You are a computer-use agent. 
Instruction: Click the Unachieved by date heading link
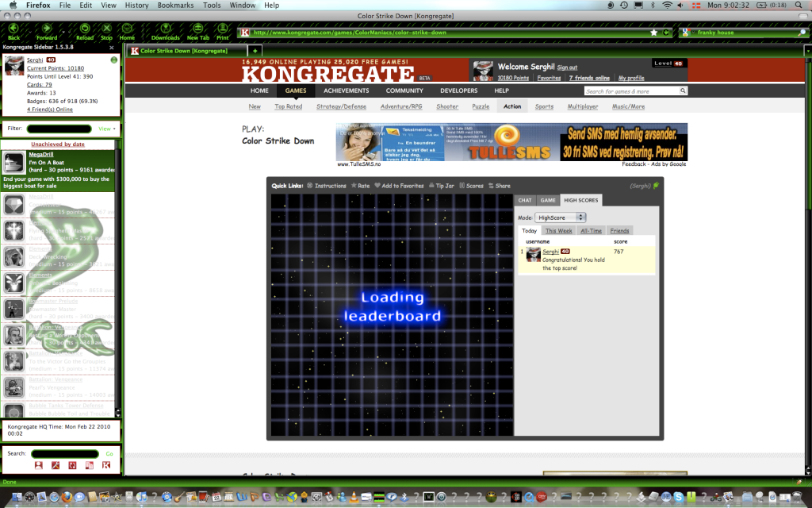pyautogui.click(x=58, y=144)
